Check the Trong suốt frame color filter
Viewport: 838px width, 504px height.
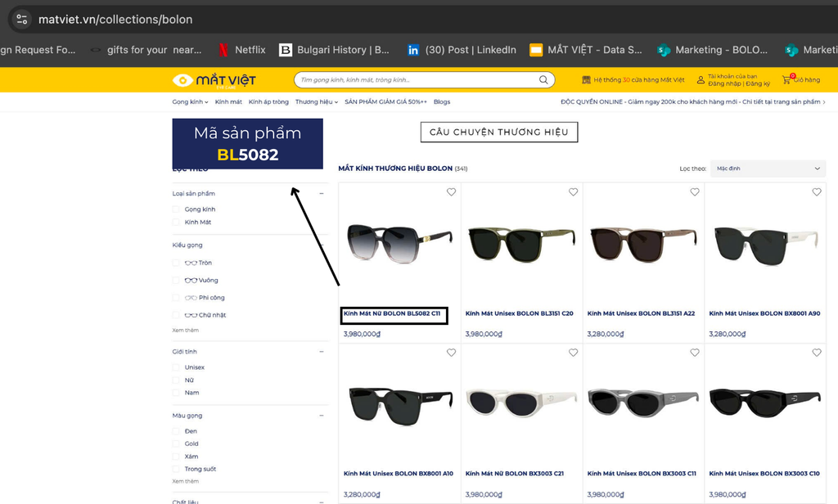[x=176, y=470]
